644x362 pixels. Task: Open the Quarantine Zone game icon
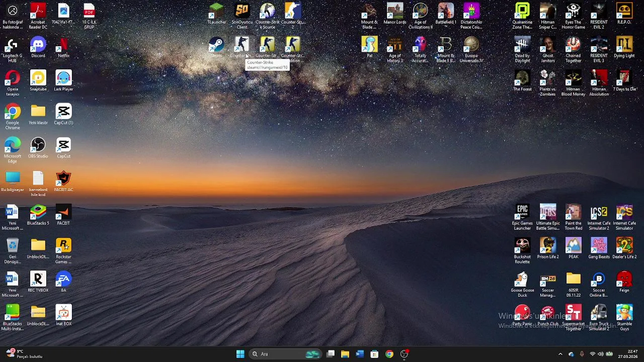click(x=522, y=16)
